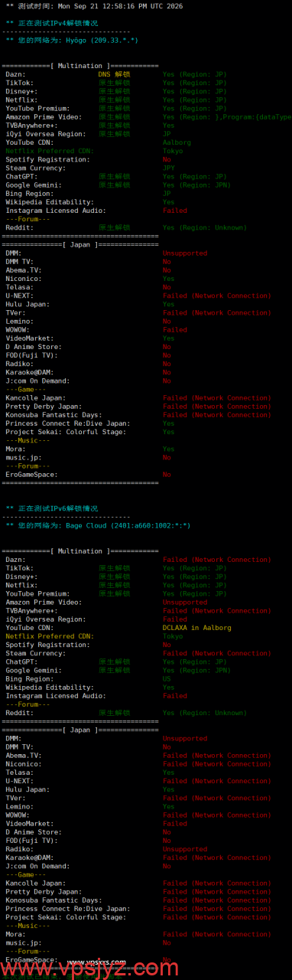Click the Amazon Prime Video result containing 'Program:{dataType'
This screenshot has width=292, height=980.
pyautogui.click(x=227, y=117)
